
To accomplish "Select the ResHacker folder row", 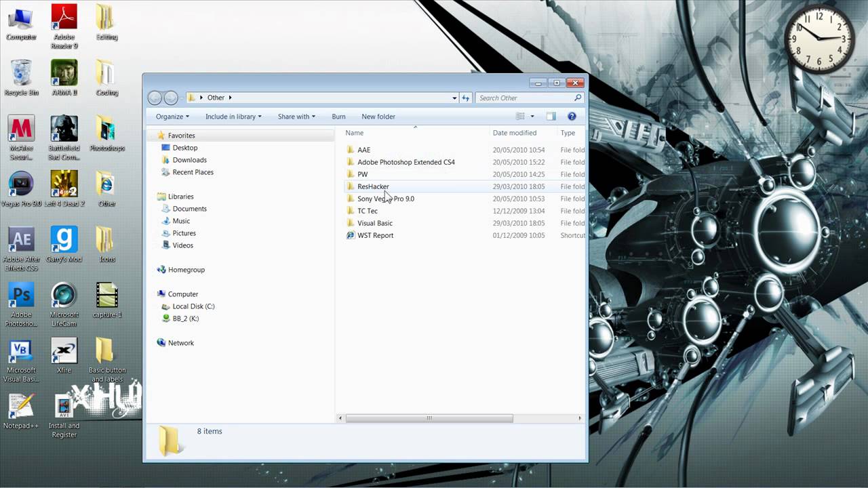I will click(465, 186).
